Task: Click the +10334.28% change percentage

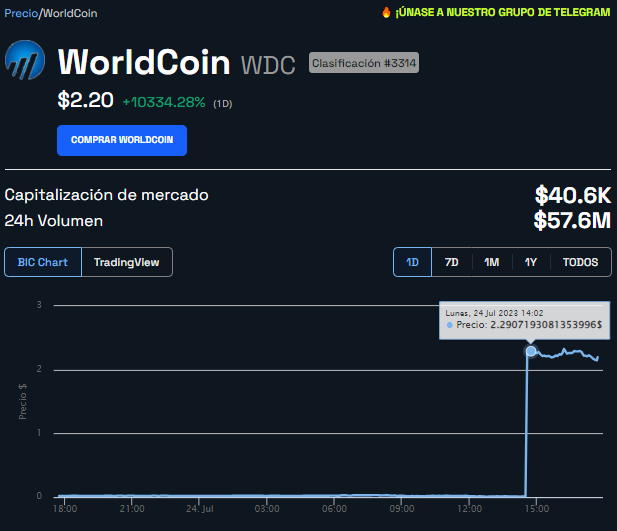Action: 163,102
